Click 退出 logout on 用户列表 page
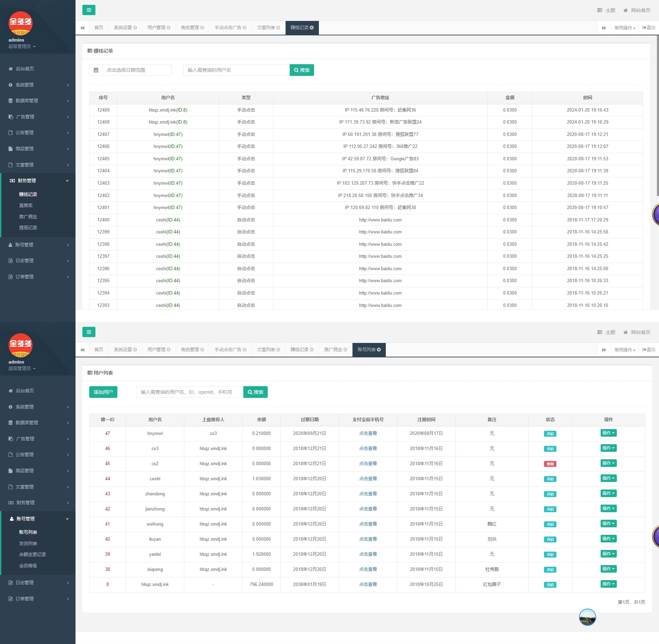The image size is (659, 644). [649, 349]
